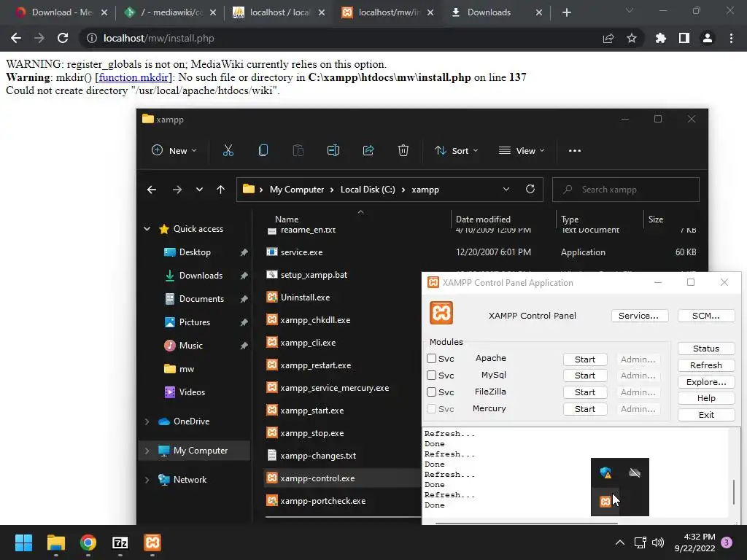The height and width of the screenshot is (560, 747).
Task: Click the Cut scissors icon in File Explorer
Action: (228, 150)
